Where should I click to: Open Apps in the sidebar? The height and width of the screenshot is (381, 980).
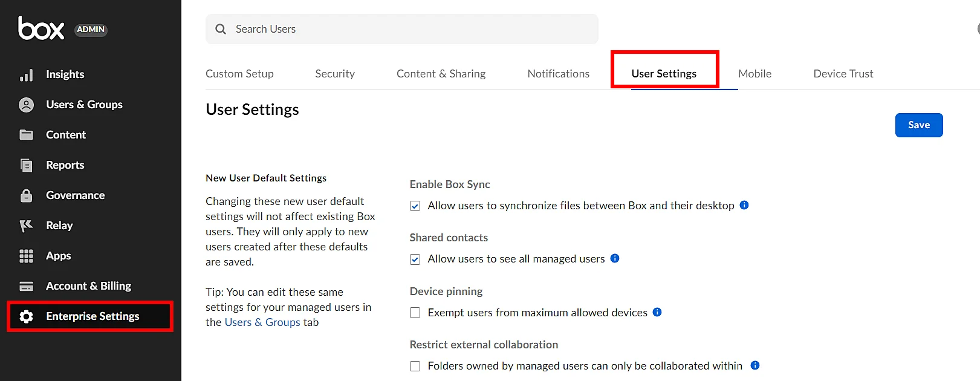click(x=59, y=256)
